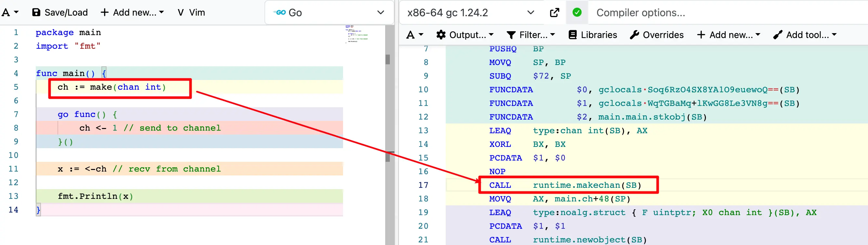This screenshot has width=868, height=245.
Task: Click the code minimap thumbnail
Action: click(x=356, y=34)
